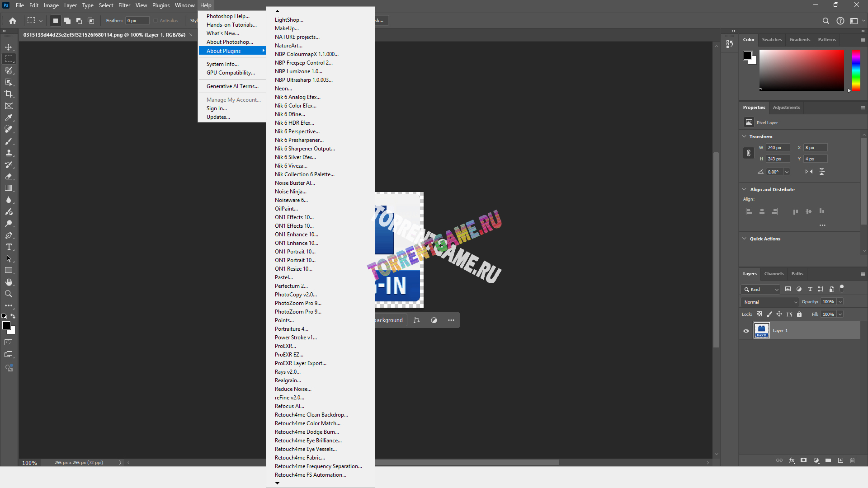Screen dimensions: 868x488
Task: Open the blend mode Normal dropdown
Action: click(x=769, y=302)
